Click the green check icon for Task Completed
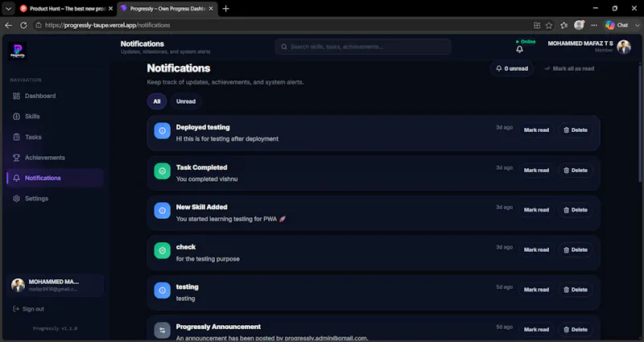The height and width of the screenshot is (342, 644). pos(163,171)
